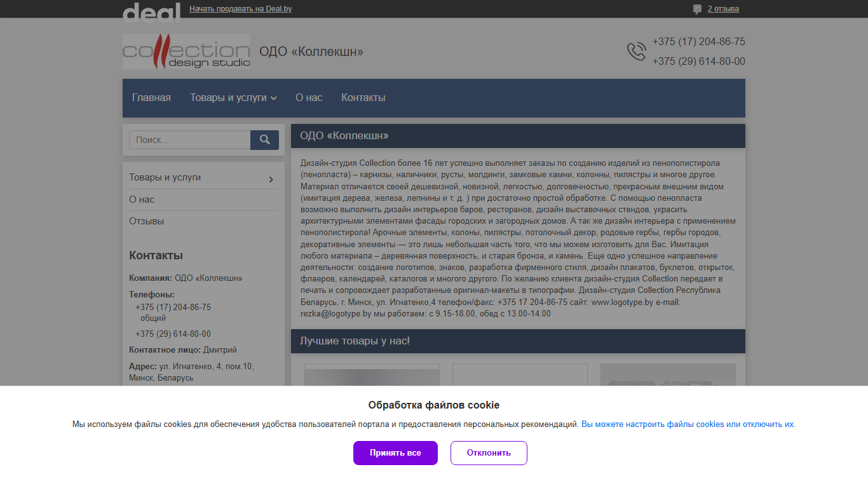This screenshot has width=868, height=488.
Task: Open 'Товары и услуги' navigation menu item
Action: [228, 98]
